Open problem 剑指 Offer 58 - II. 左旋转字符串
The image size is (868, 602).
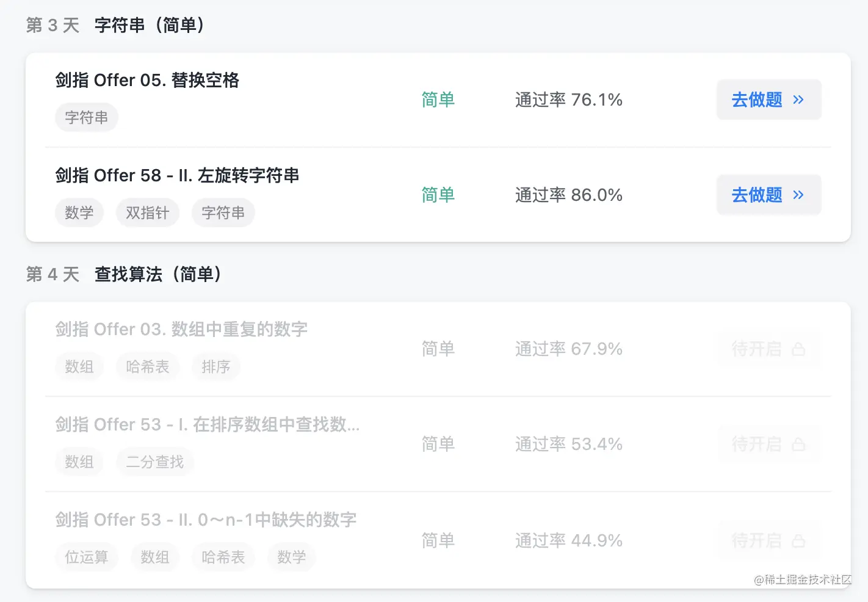coord(177,175)
